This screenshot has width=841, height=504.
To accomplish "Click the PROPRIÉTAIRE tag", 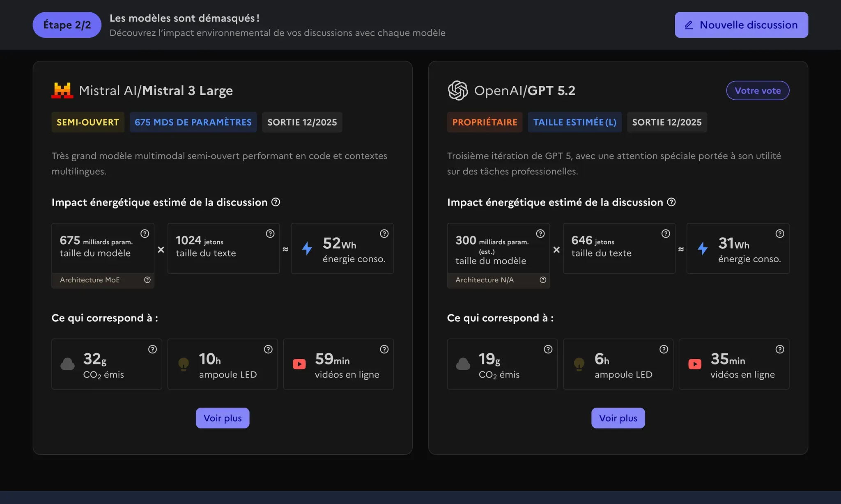I will point(485,122).
